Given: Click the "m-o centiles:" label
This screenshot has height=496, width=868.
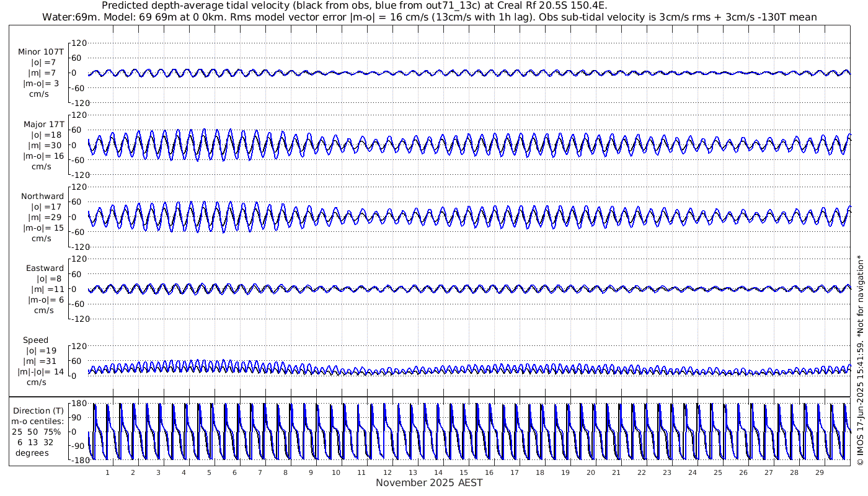Looking at the screenshot, I should coord(38,422).
